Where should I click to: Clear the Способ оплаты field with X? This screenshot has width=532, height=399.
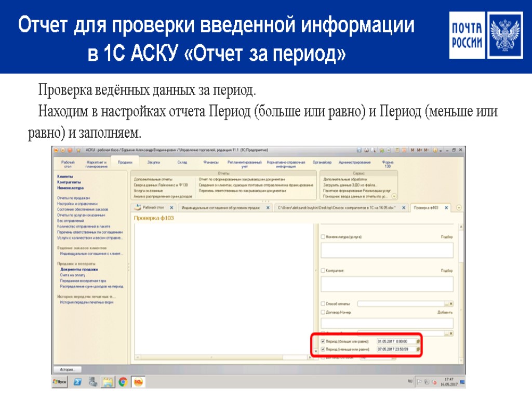coord(451,303)
